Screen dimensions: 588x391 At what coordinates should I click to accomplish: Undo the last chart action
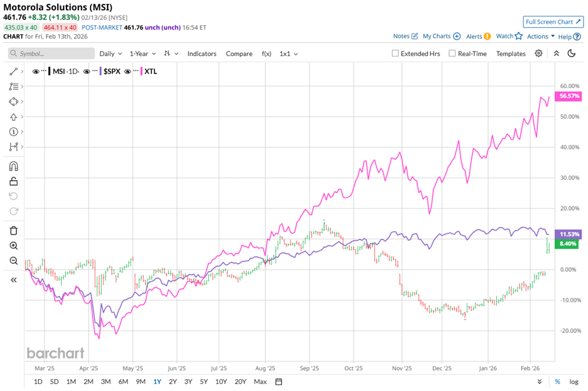[13, 196]
